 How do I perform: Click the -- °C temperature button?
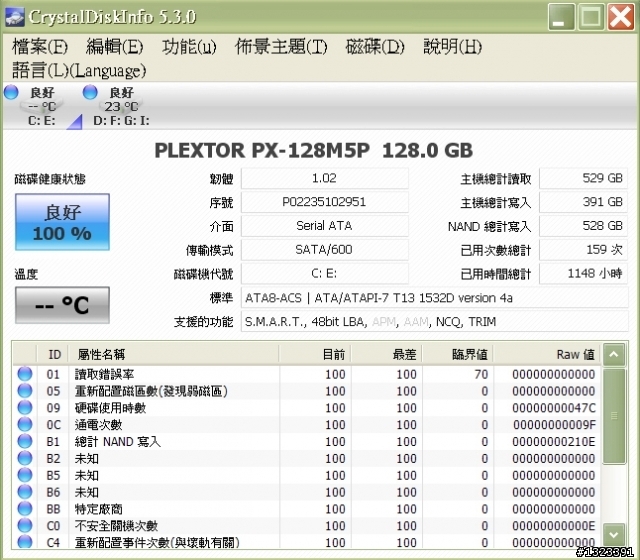coord(62,305)
